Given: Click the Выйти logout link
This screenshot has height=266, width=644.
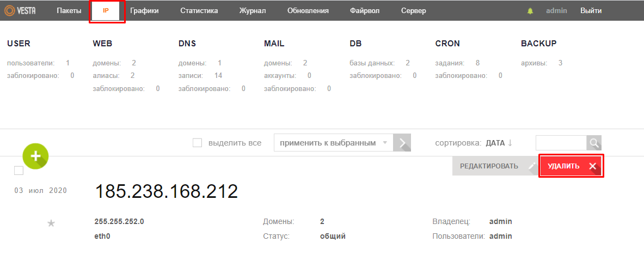Looking at the screenshot, I should point(591,11).
